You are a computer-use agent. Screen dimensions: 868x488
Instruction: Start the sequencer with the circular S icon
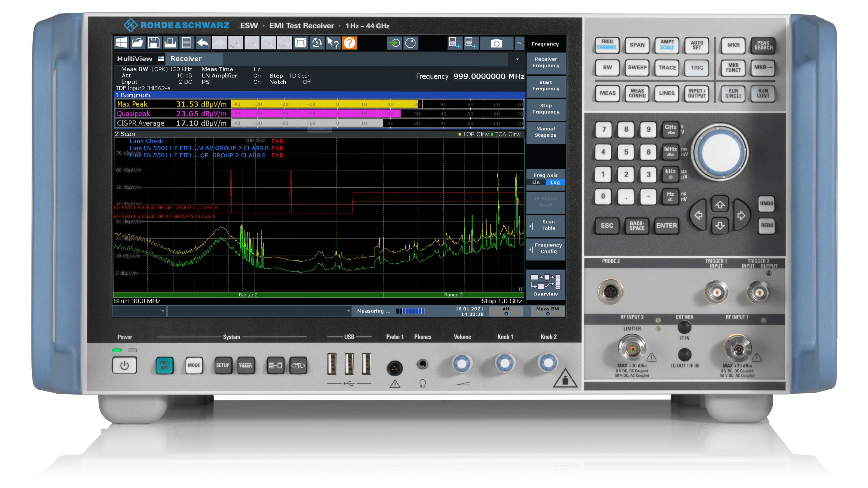[316, 44]
